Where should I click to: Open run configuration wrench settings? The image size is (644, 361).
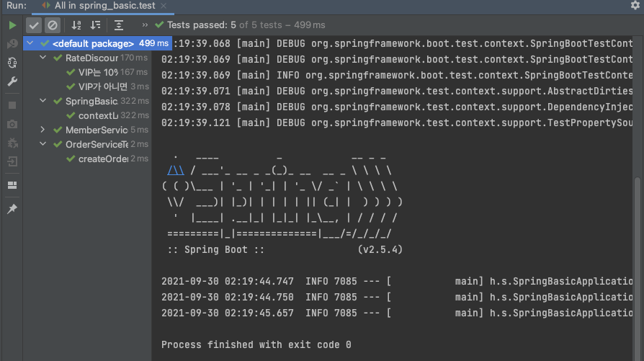[x=12, y=81]
